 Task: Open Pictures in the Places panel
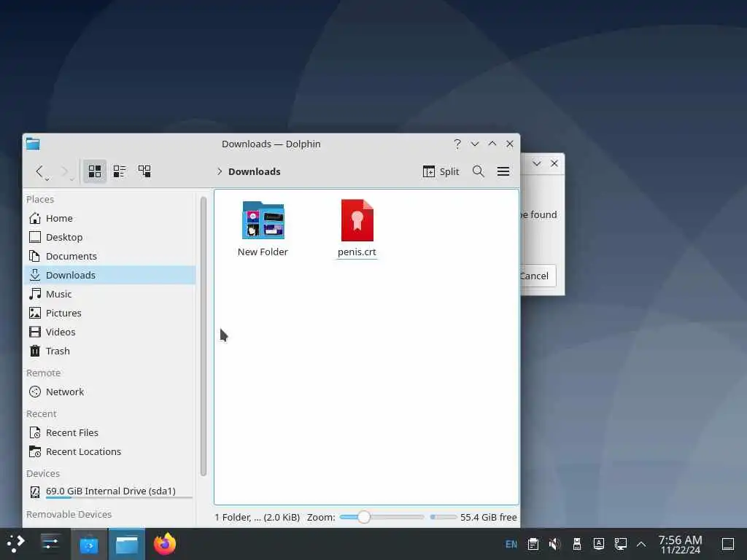click(109, 314)
